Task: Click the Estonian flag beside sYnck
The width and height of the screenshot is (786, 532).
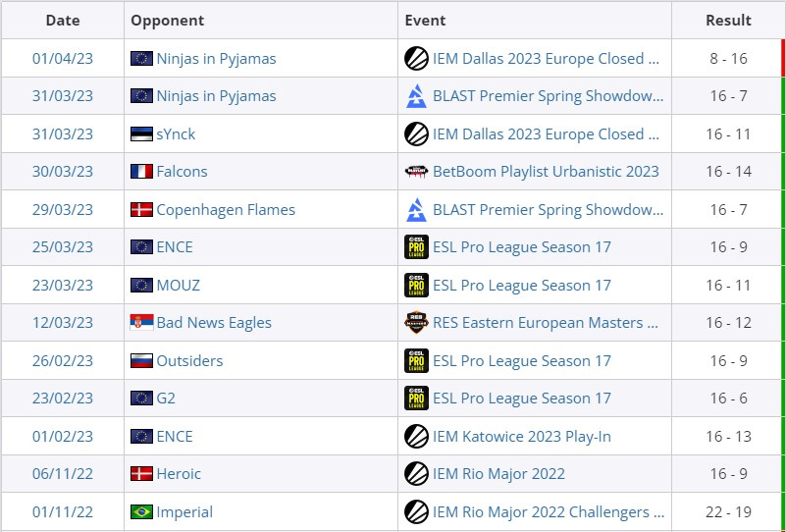Action: [x=141, y=134]
